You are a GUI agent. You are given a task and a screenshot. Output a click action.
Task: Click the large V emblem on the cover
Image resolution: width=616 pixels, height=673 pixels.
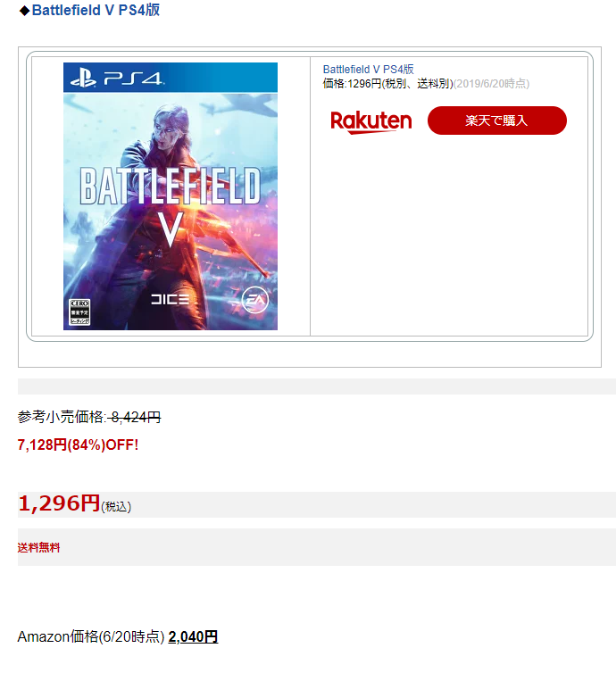(x=171, y=229)
